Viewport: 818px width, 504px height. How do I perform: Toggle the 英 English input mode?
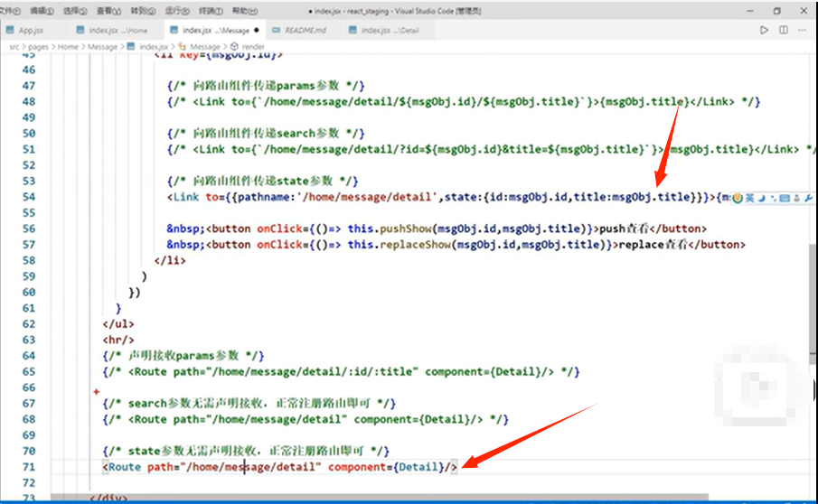pos(749,198)
